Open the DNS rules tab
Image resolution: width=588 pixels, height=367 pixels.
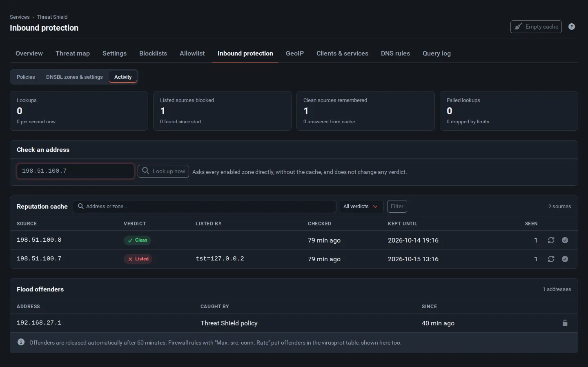tap(395, 53)
